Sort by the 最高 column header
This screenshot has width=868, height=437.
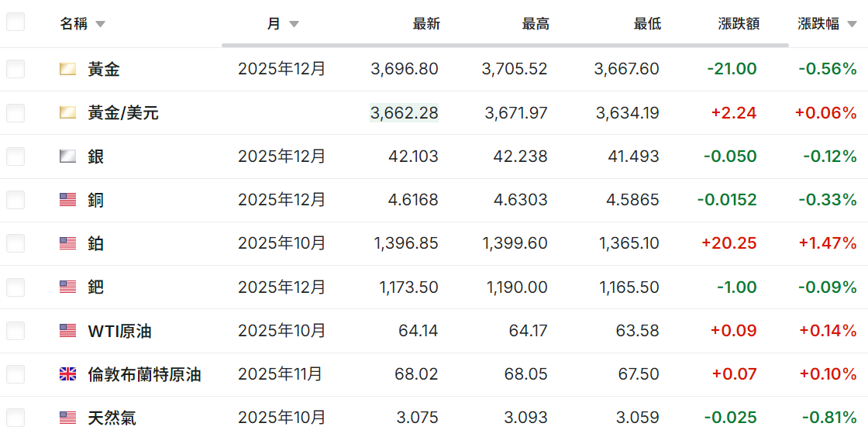click(536, 24)
